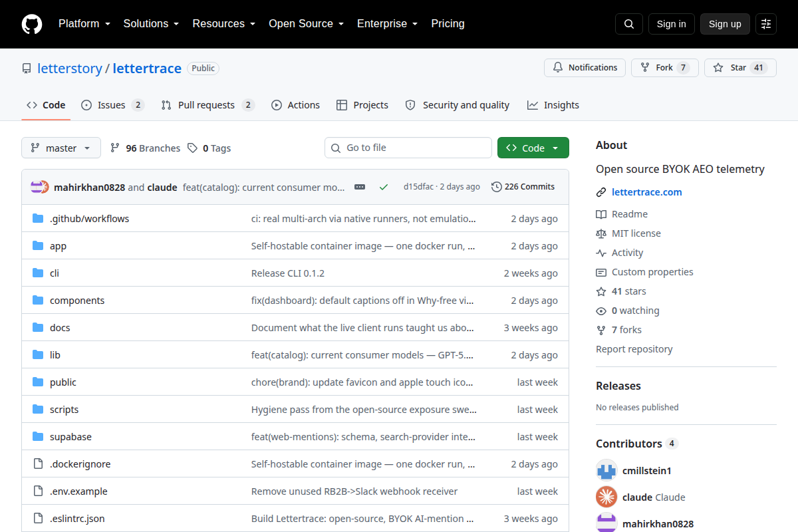Click the commit details ellipsis icon

[x=360, y=187]
